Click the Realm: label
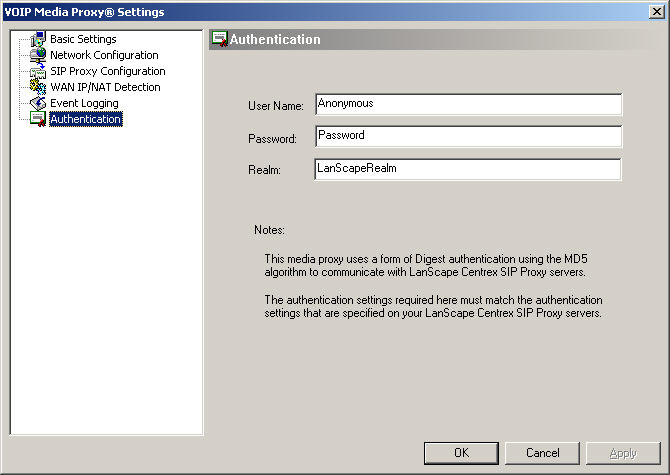Viewport: 670px width, 475px height. pyautogui.click(x=264, y=170)
